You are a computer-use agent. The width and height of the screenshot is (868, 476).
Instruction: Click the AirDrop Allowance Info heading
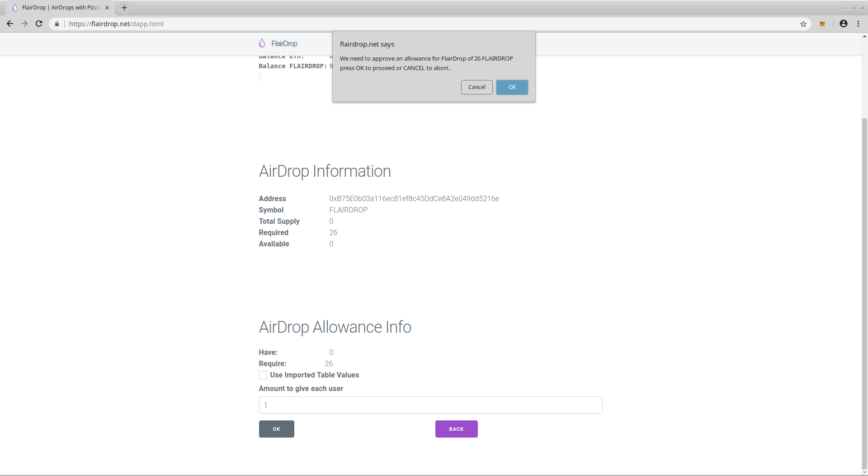click(x=335, y=327)
